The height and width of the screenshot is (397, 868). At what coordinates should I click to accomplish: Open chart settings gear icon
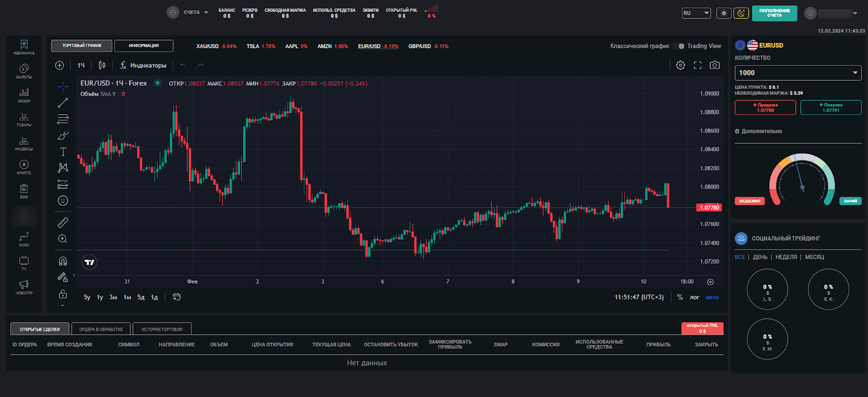click(680, 65)
